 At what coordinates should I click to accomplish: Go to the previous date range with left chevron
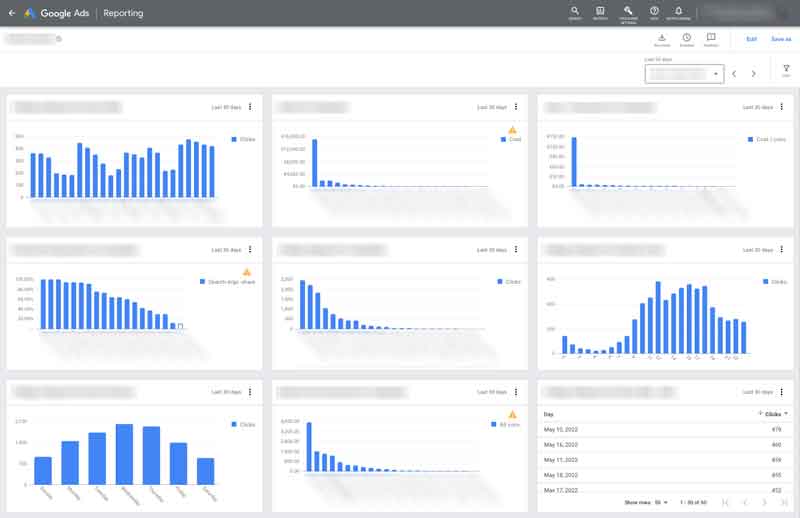tap(734, 74)
